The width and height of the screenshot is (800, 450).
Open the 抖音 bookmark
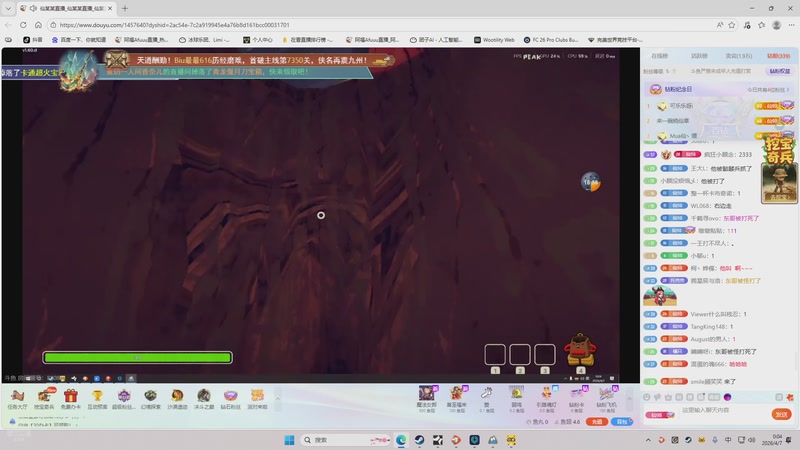tap(33, 39)
